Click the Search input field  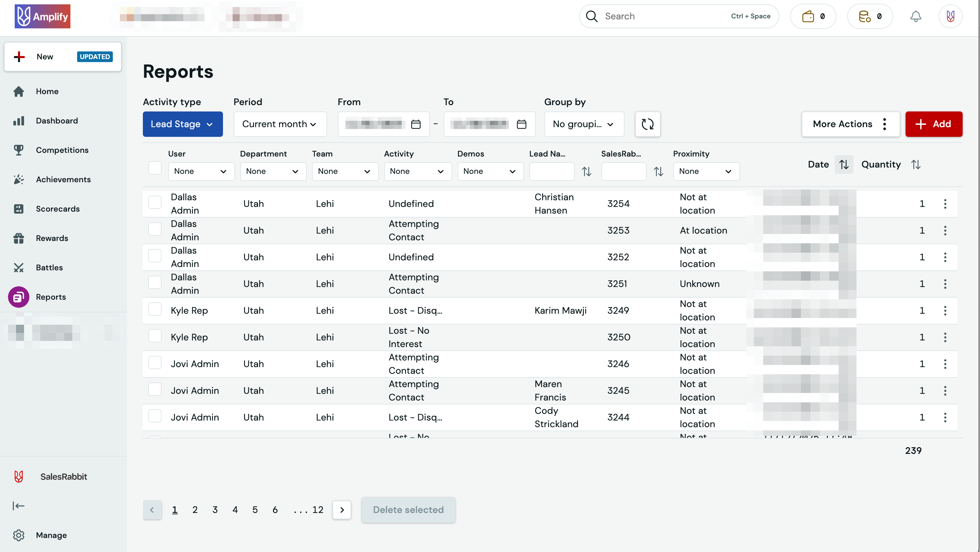pos(662,16)
